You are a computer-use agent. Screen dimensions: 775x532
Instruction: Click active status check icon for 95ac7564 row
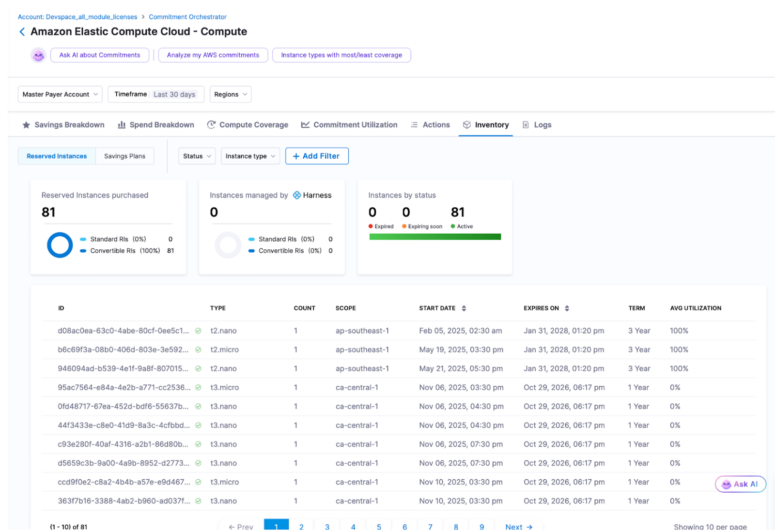tap(198, 388)
